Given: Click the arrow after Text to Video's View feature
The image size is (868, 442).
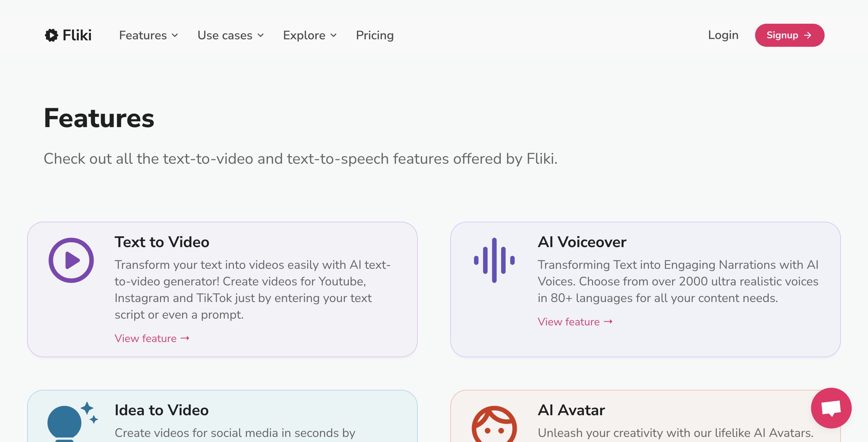Looking at the screenshot, I should pos(185,338).
